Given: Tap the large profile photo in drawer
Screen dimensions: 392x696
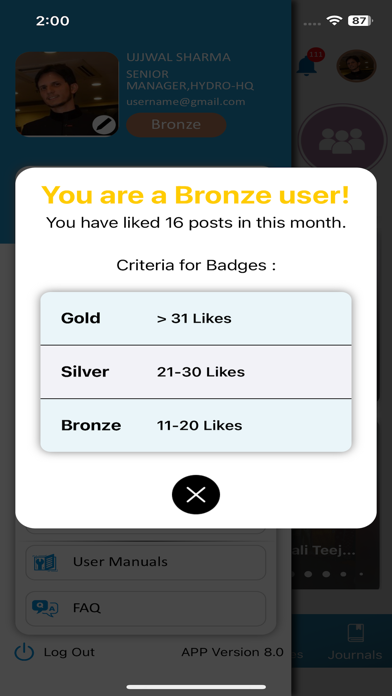Looking at the screenshot, I should [x=67, y=94].
